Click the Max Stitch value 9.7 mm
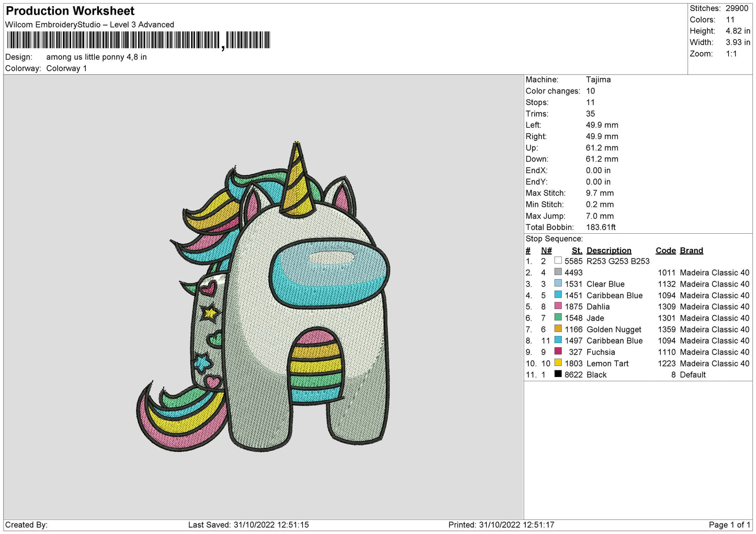The width and height of the screenshot is (756, 534). coord(600,194)
